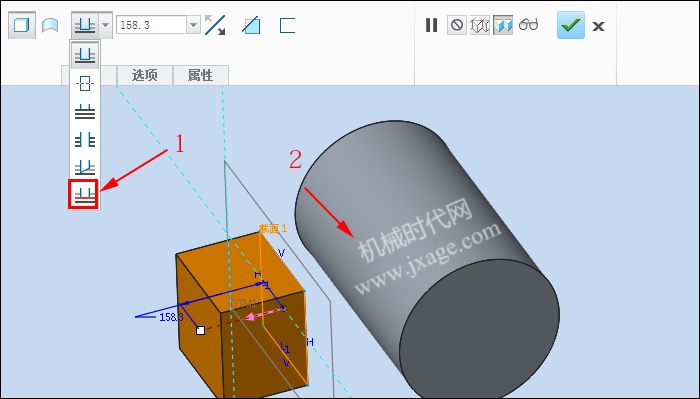Choose extrude through all option

pyautogui.click(x=85, y=140)
